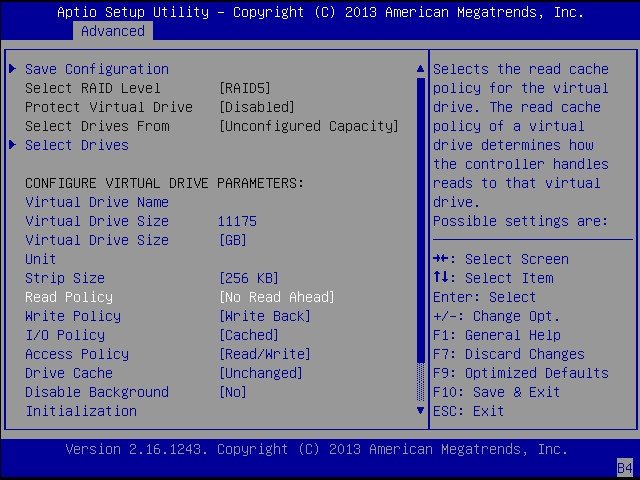640x480 pixels.
Task: Select the I/O Policy label
Action: coord(65,335)
